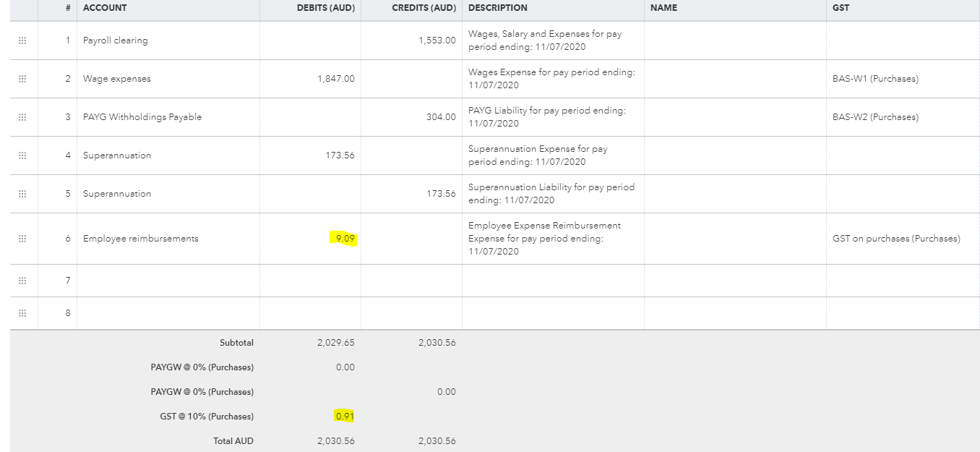The width and height of the screenshot is (980, 452).
Task: Grab the reorder handle on Wage expenses row
Action: pyautogui.click(x=22, y=79)
